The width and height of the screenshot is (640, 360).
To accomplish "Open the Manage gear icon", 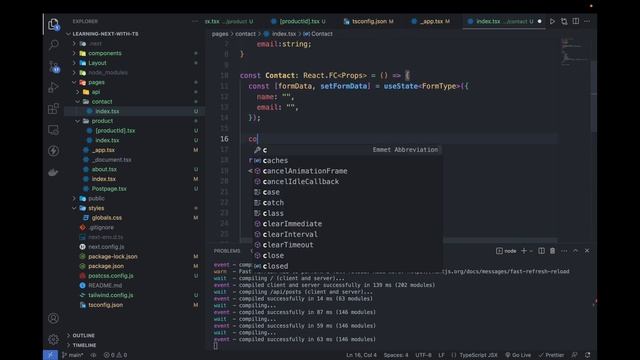I will click(x=53, y=339).
